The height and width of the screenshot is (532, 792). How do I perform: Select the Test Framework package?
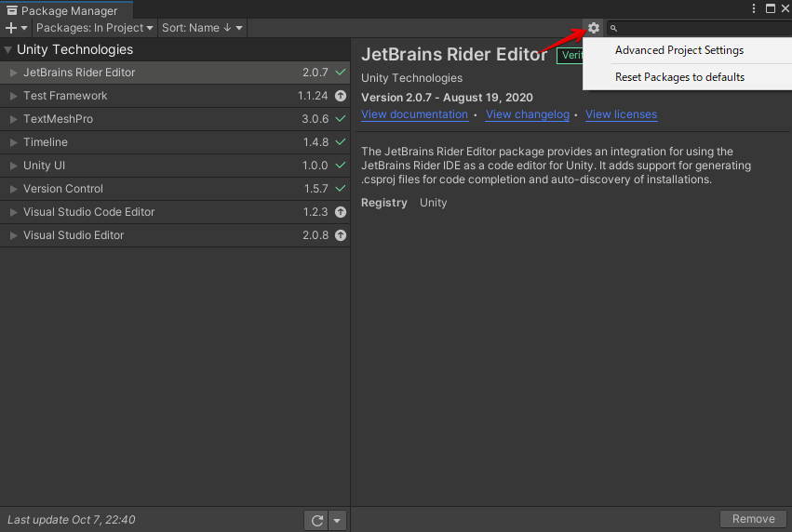click(x=175, y=96)
